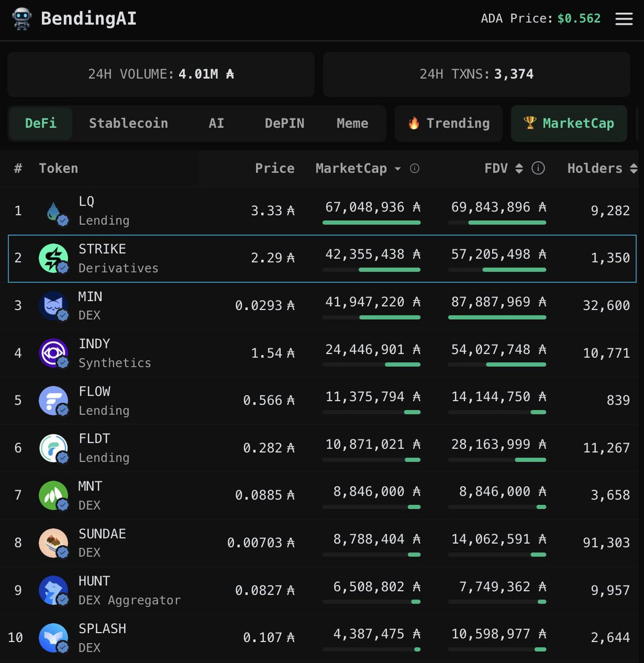Click the ADA price value $0.562
The image size is (644, 663).
pyautogui.click(x=579, y=18)
